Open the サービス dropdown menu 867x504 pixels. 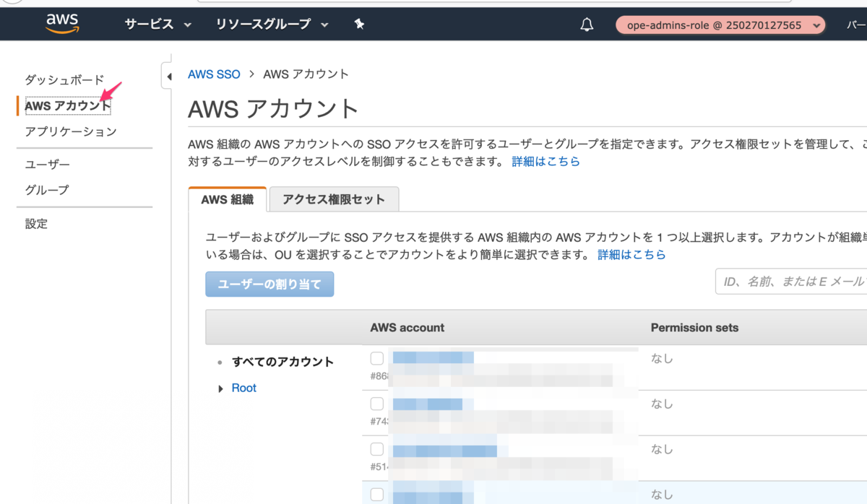click(158, 25)
